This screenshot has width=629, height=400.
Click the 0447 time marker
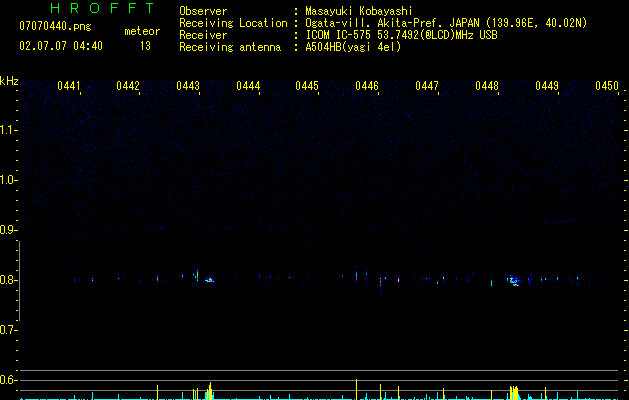point(427,86)
